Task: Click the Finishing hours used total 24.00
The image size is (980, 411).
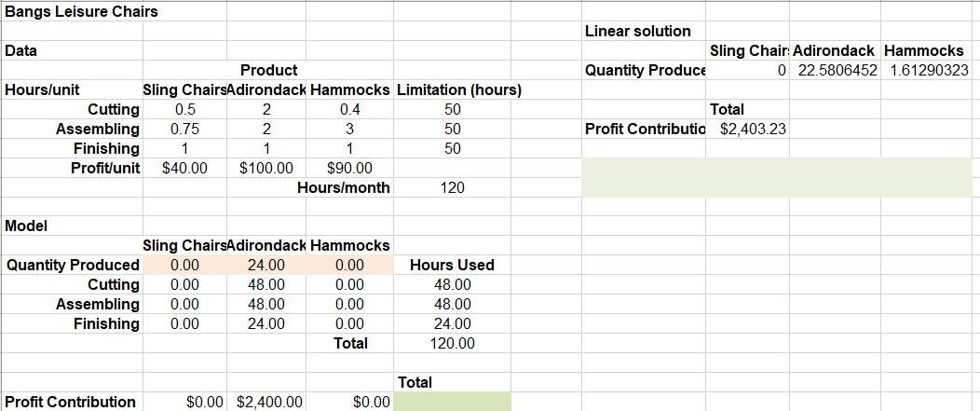Action: (x=452, y=323)
